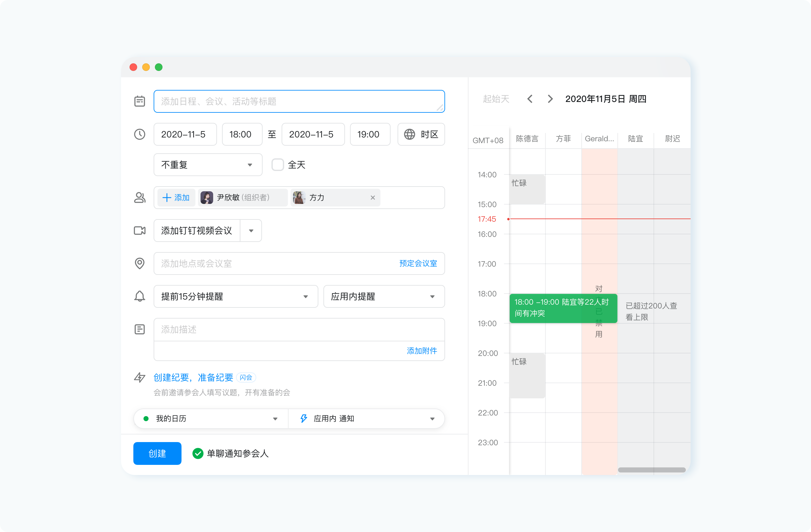The height and width of the screenshot is (532, 811).
Task: Click the people/contacts icon
Action: (139, 198)
